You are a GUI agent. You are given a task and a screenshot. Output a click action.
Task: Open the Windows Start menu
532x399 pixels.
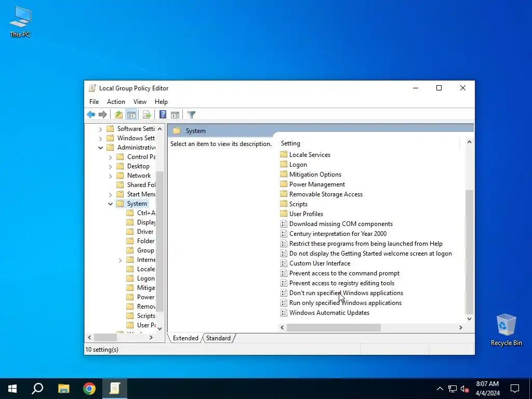click(12, 389)
